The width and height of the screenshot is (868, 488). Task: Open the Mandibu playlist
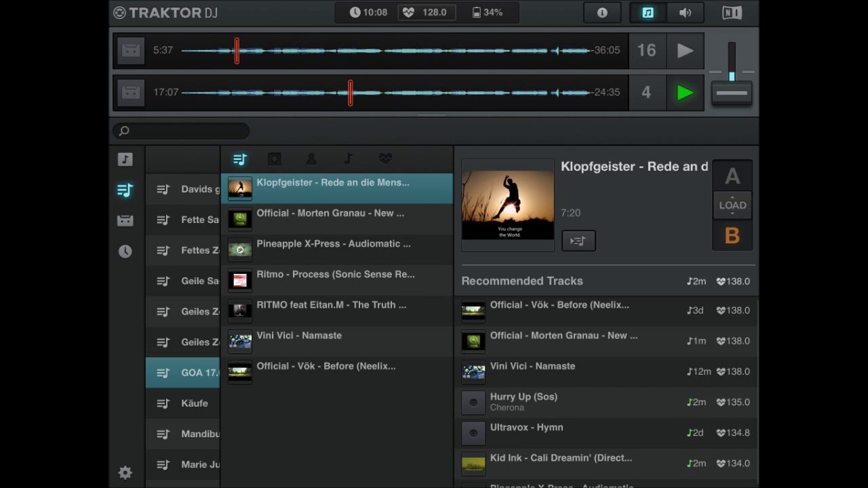tap(183, 434)
